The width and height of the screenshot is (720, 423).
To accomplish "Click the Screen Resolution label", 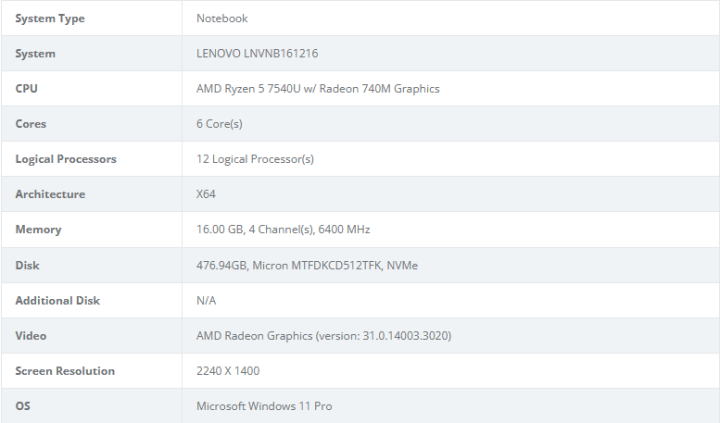I will pyautogui.click(x=65, y=371).
